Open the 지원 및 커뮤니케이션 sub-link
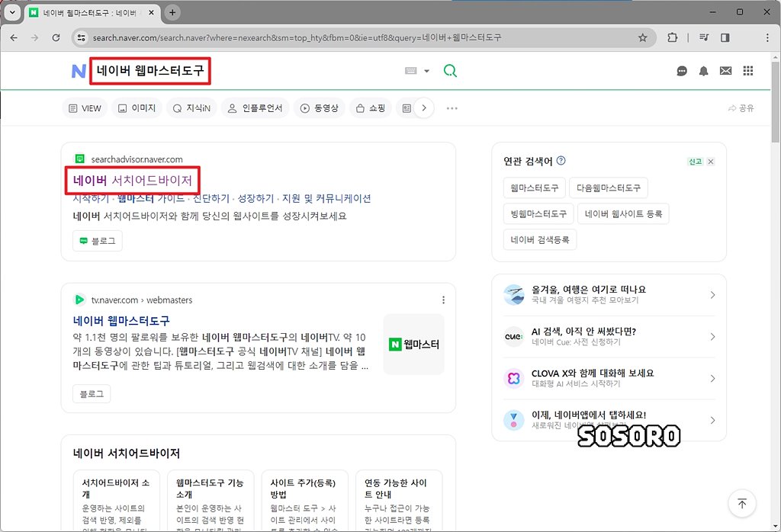781x532 pixels. tap(326, 199)
